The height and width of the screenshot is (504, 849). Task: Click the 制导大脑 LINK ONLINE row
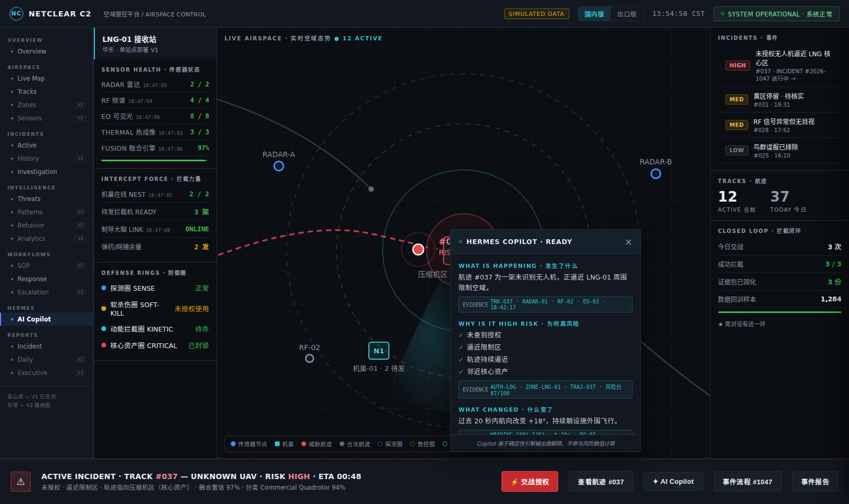click(x=155, y=229)
